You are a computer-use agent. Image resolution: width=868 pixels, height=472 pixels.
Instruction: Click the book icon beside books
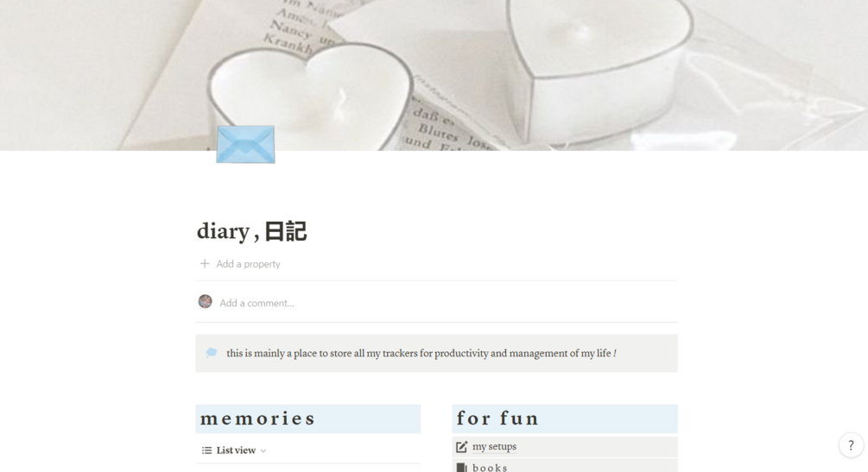pos(462,468)
